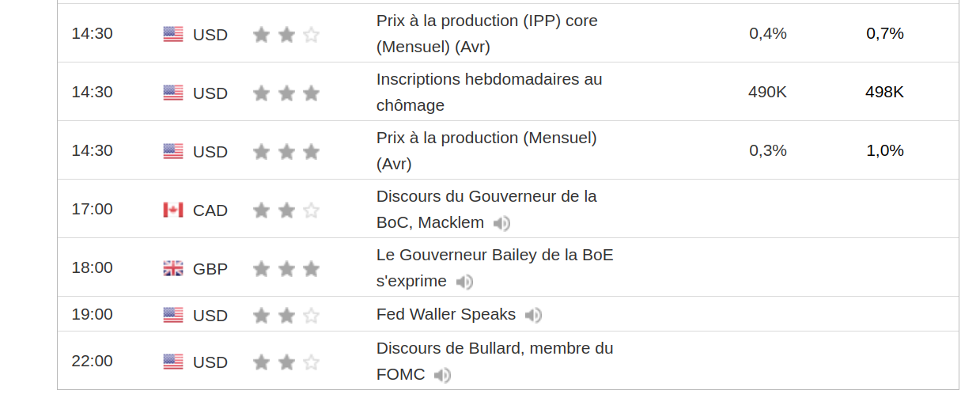
Task: Open Discours de Bullard FOMC event
Action: click(x=494, y=348)
